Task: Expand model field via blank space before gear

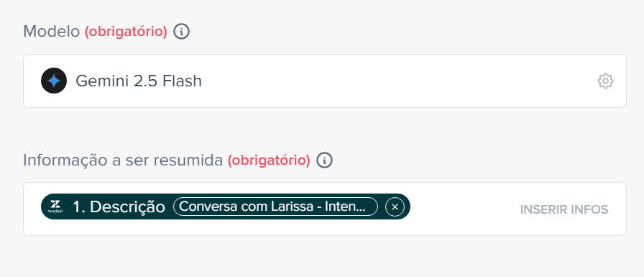Action: (x=398, y=81)
